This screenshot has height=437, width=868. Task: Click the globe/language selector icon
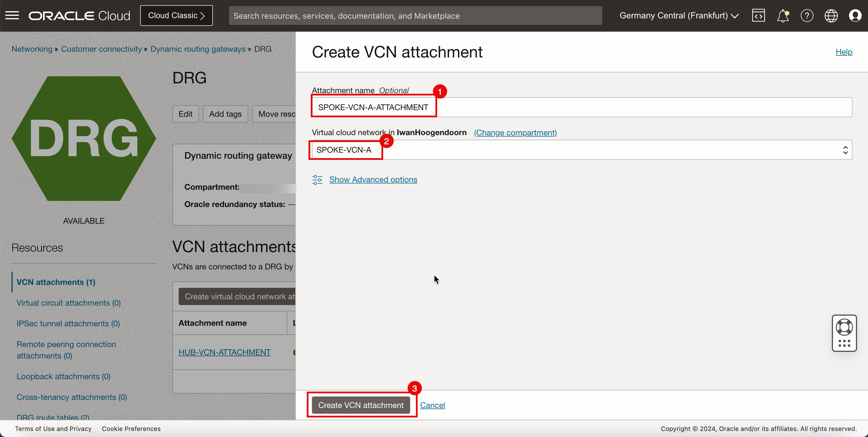(x=831, y=16)
